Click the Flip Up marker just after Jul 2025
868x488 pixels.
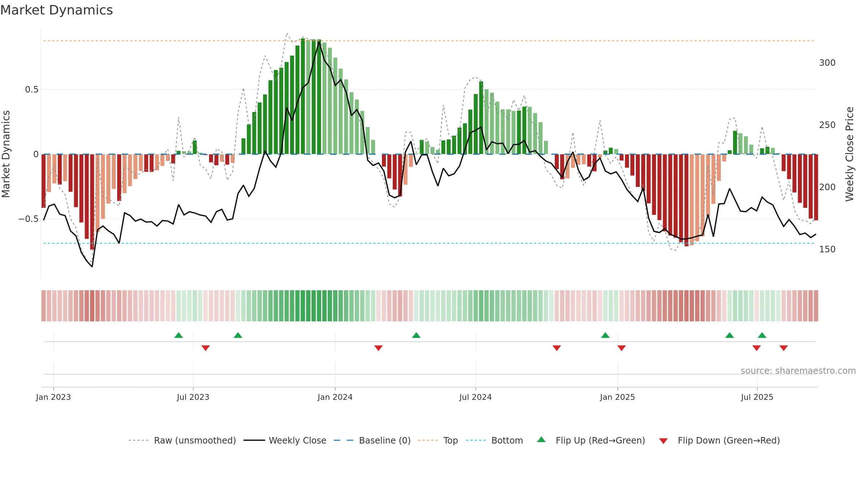762,335
